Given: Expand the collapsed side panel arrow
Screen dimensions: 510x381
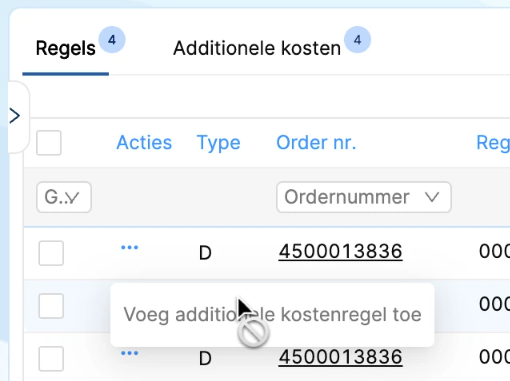Looking at the screenshot, I should (x=15, y=116).
